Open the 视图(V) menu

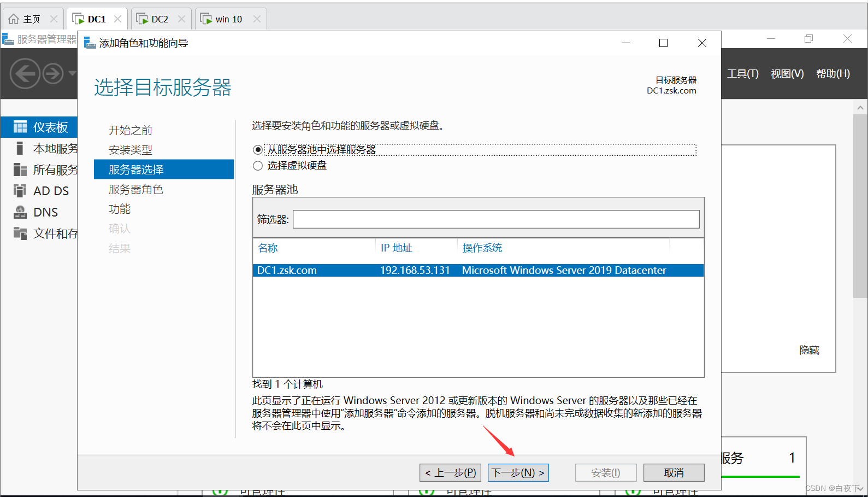787,73
